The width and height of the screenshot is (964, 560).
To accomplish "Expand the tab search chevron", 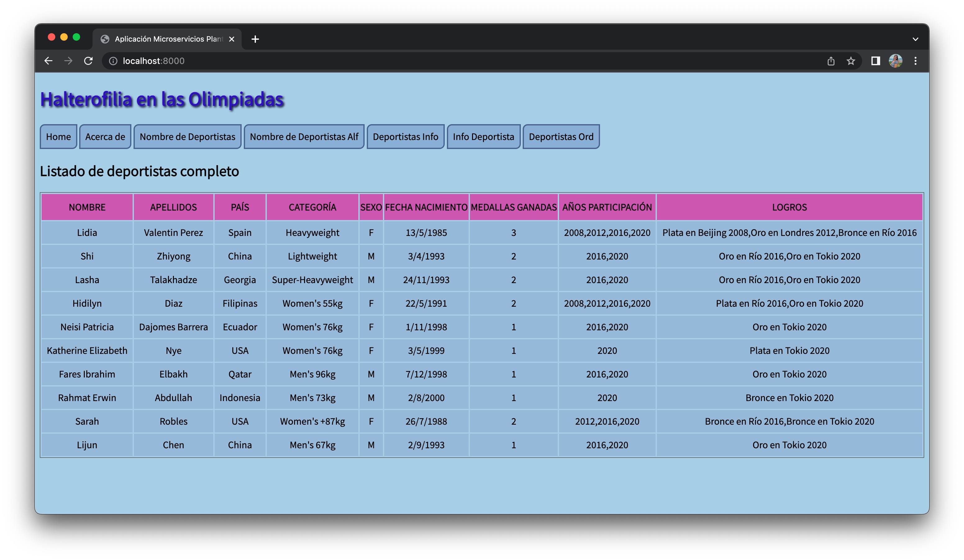I will pyautogui.click(x=916, y=39).
